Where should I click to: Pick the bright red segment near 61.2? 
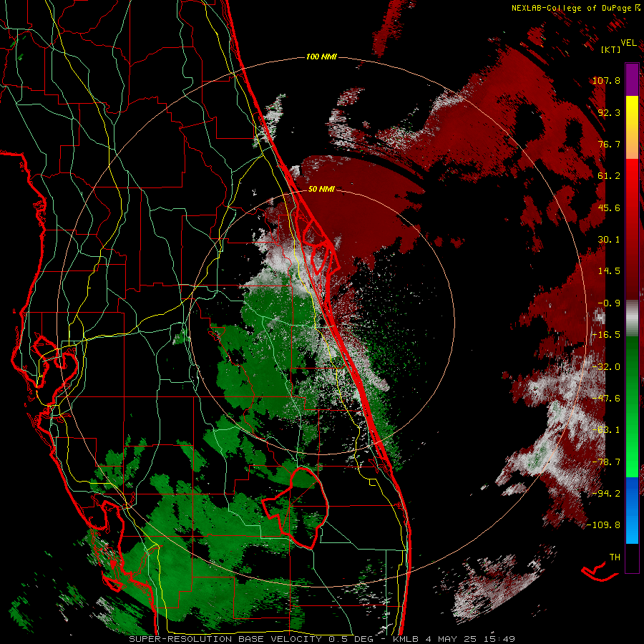[632, 175]
